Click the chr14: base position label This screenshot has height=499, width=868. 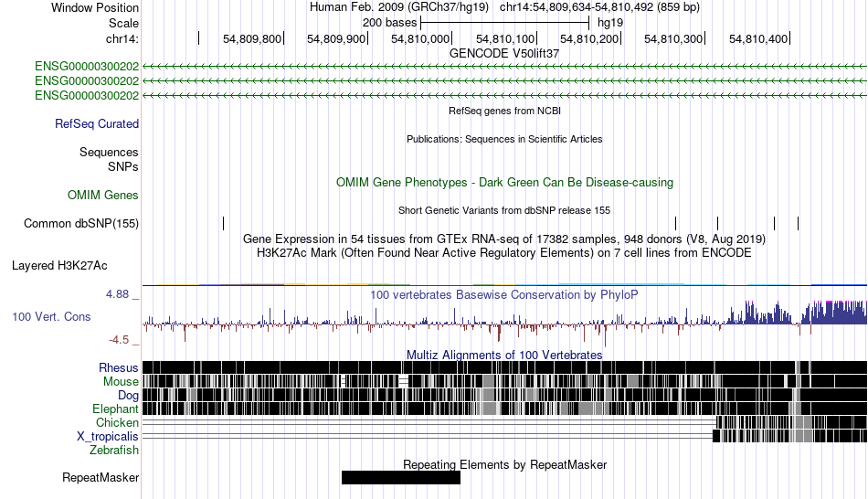pos(122,38)
